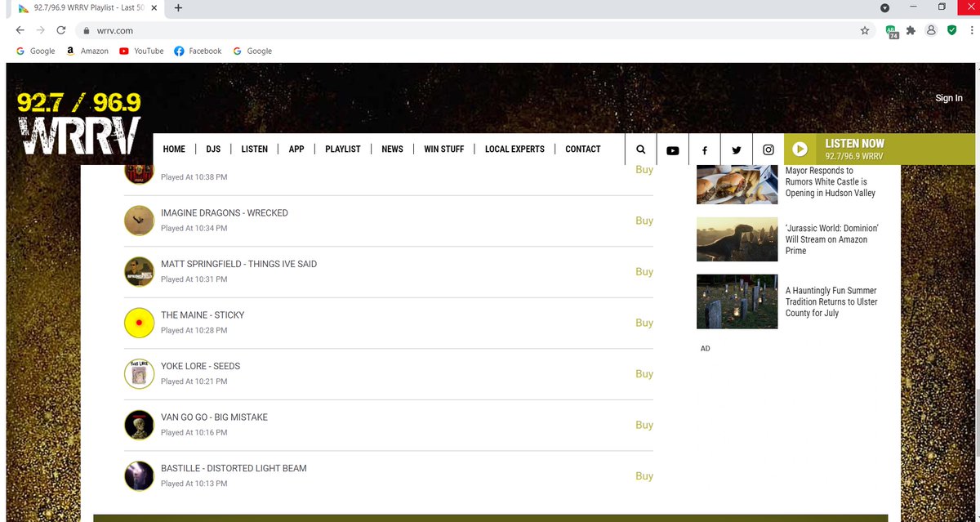This screenshot has height=522, width=980.
Task: Open the Amazon bookmark
Action: point(87,51)
